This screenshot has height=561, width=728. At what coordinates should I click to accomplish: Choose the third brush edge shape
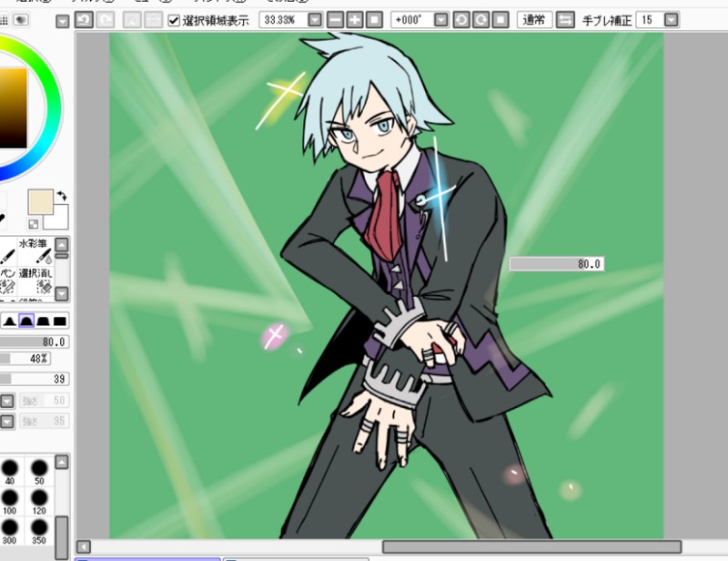click(x=43, y=321)
